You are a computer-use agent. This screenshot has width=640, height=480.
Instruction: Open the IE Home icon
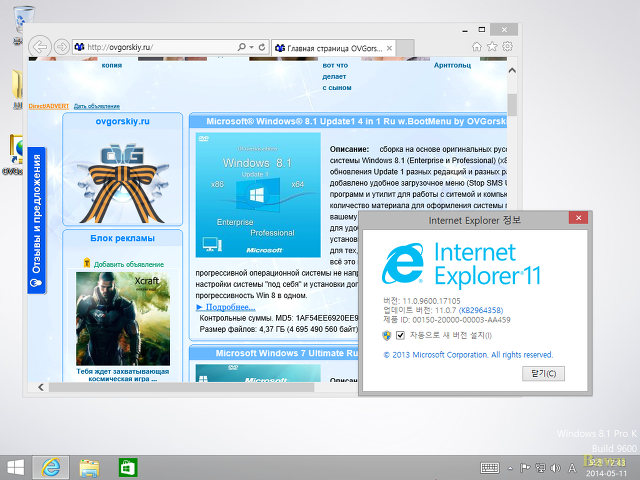pos(477,47)
